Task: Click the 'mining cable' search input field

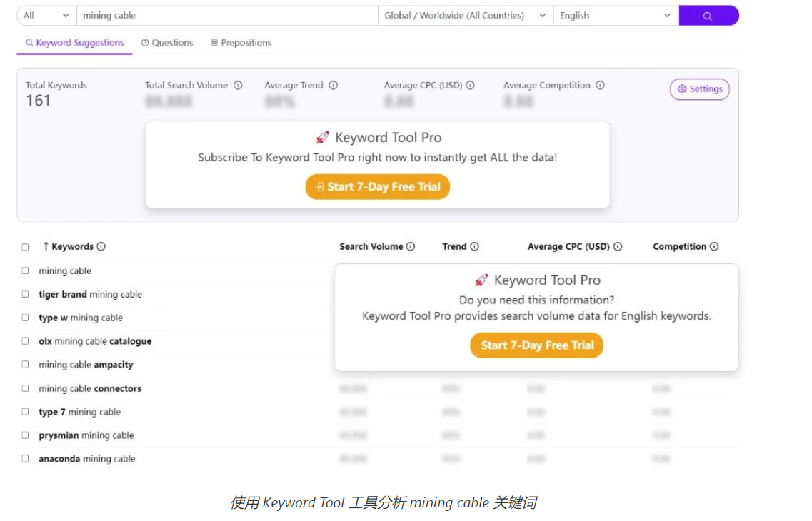Action: pyautogui.click(x=227, y=16)
